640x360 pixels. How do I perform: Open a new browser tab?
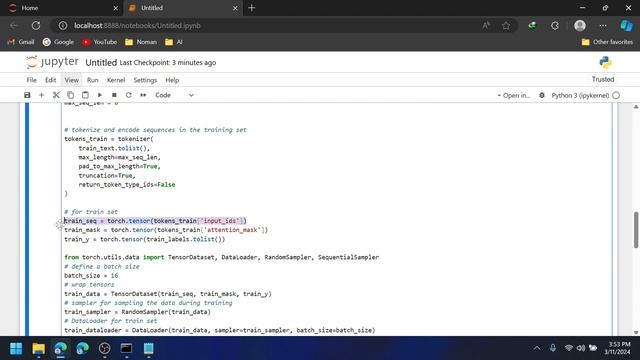coord(251,8)
